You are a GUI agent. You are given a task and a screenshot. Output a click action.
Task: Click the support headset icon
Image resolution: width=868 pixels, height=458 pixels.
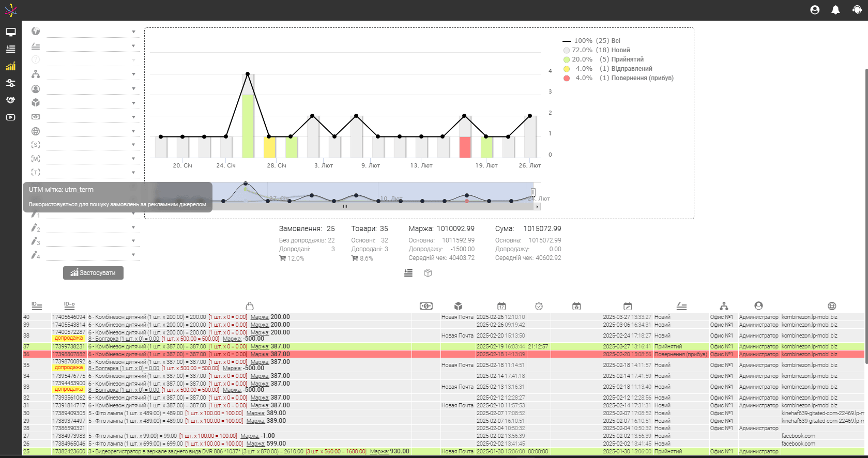[857, 10]
